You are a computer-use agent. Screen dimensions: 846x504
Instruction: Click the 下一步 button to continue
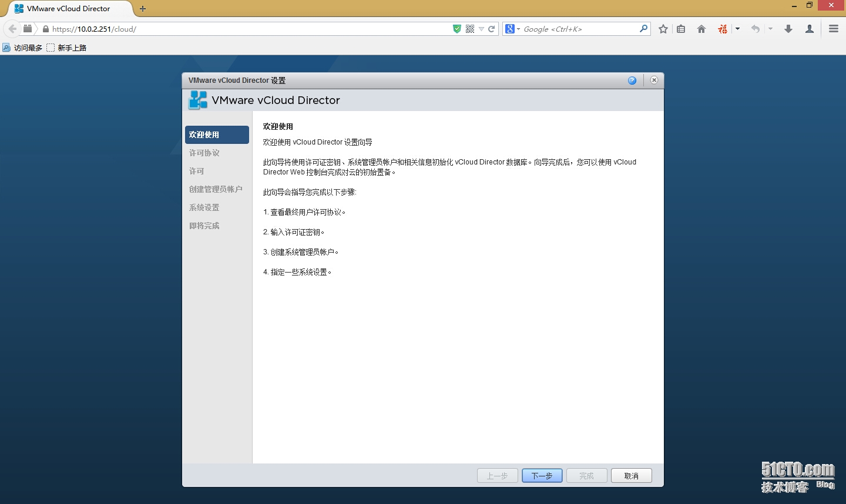point(542,476)
